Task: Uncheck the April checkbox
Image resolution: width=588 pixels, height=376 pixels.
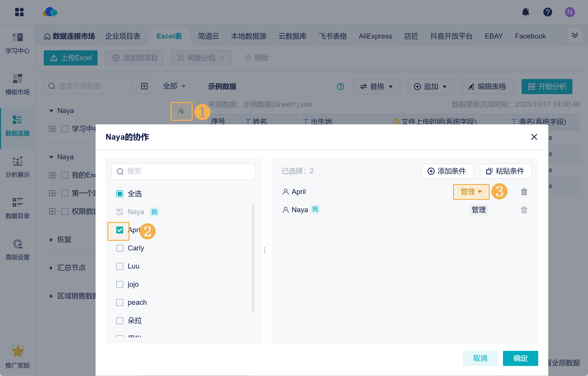Action: [x=120, y=230]
